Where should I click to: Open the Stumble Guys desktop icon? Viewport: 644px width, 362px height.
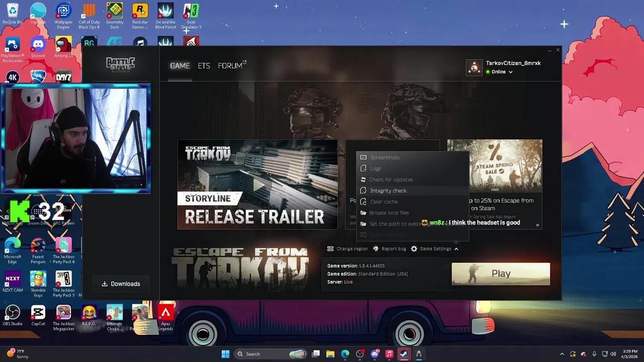(x=38, y=284)
